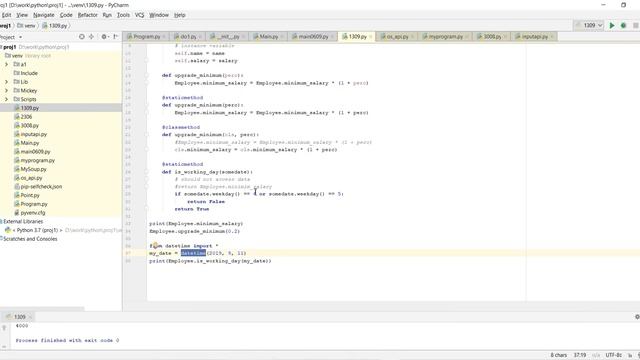Open Project panel settings gear
This screenshot has height=360, width=640.
pyautogui.click(x=104, y=37)
